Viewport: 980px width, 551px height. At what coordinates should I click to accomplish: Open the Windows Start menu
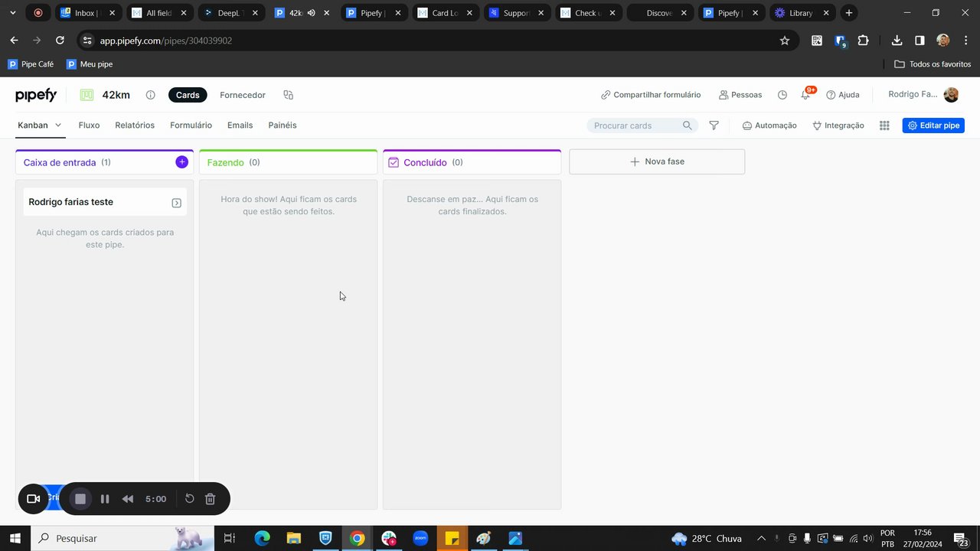point(15,539)
